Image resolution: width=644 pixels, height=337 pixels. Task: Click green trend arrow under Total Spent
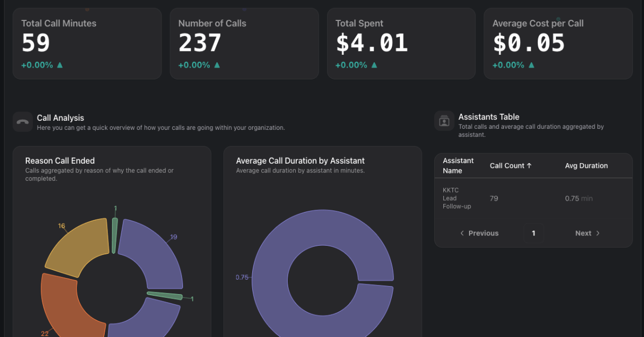pos(374,65)
